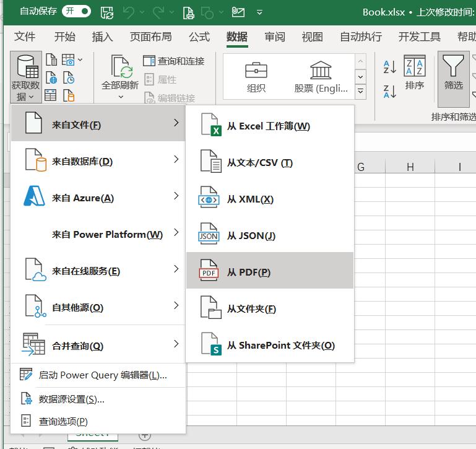Switch to the 审阅 tab
476x449 pixels.
coord(275,37)
